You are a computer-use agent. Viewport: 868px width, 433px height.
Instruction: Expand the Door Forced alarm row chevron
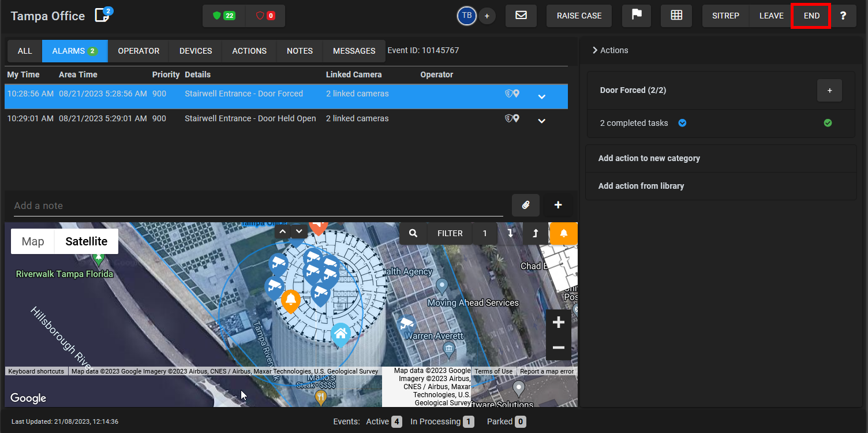tap(542, 96)
